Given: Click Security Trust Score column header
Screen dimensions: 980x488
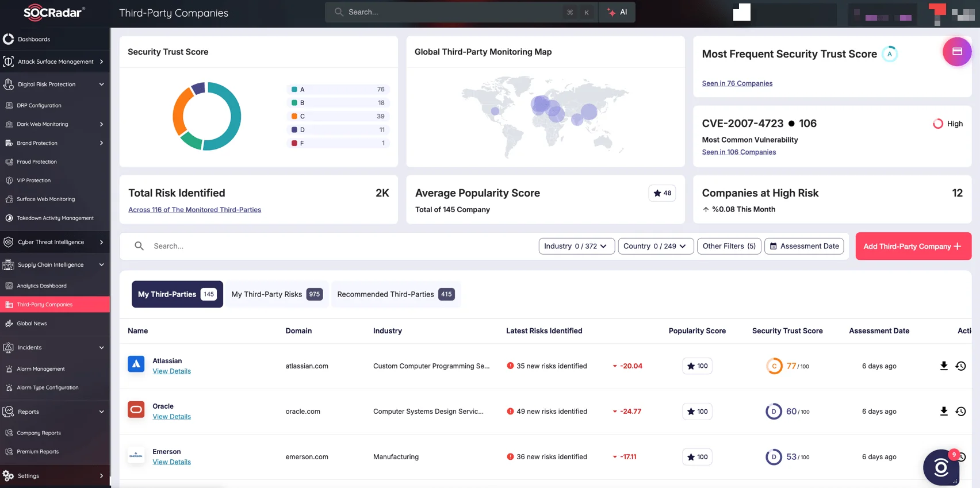Looking at the screenshot, I should click(x=787, y=331).
